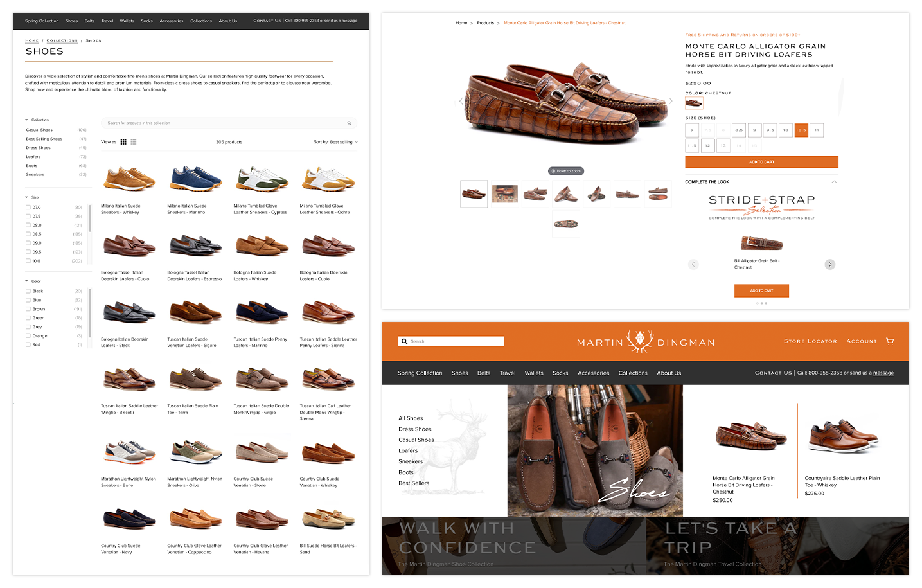This screenshot has width=922, height=588.
Task: Add the alligator belt to cart
Action: click(x=761, y=290)
